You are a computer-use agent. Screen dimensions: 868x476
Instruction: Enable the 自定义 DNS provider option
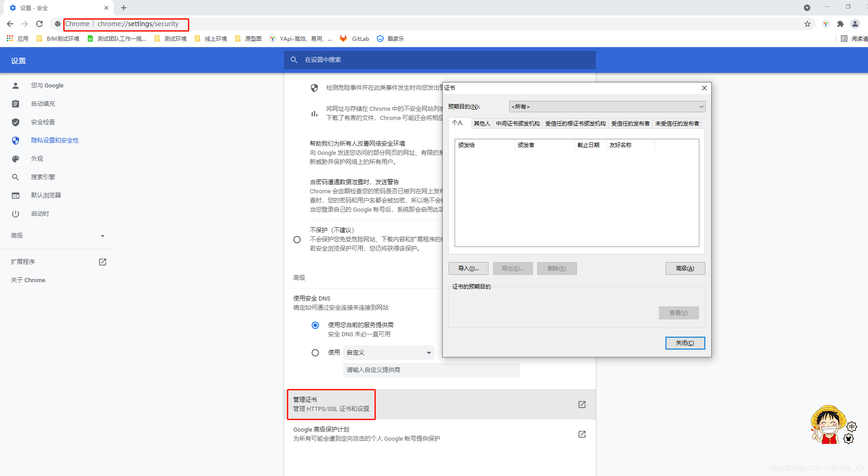315,352
